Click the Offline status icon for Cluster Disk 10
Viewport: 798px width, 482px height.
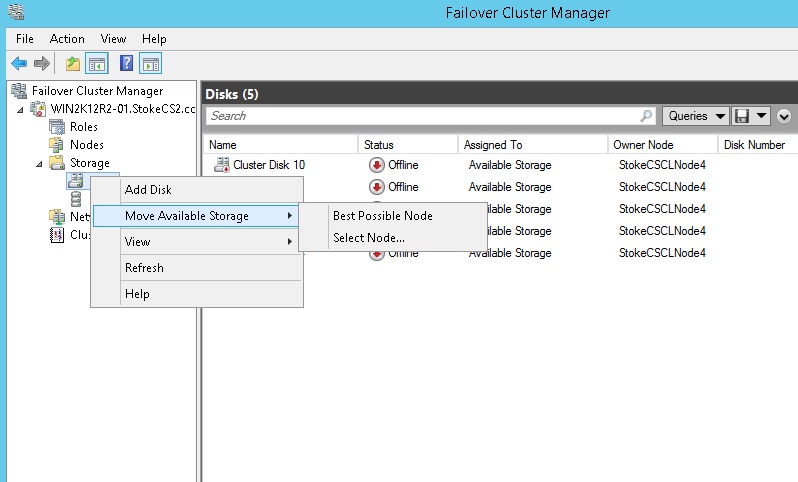coord(377,165)
